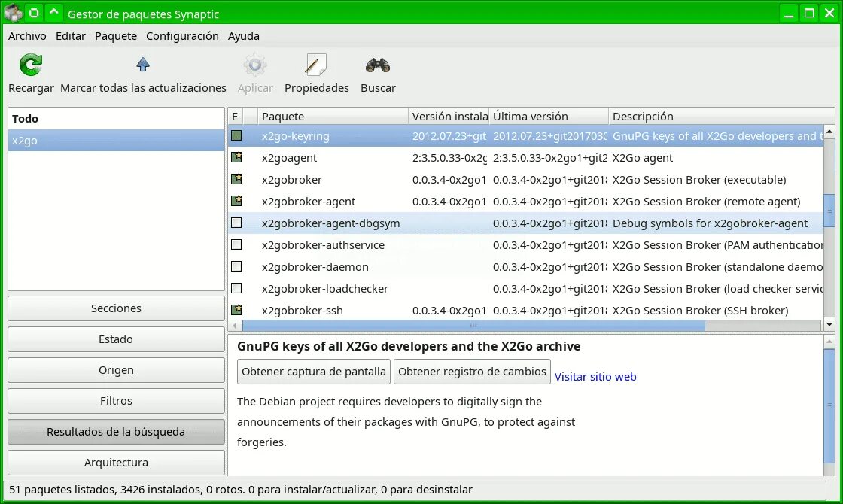Click package list scroll down arrow
This screenshot has width=843, height=504.
[x=829, y=324]
